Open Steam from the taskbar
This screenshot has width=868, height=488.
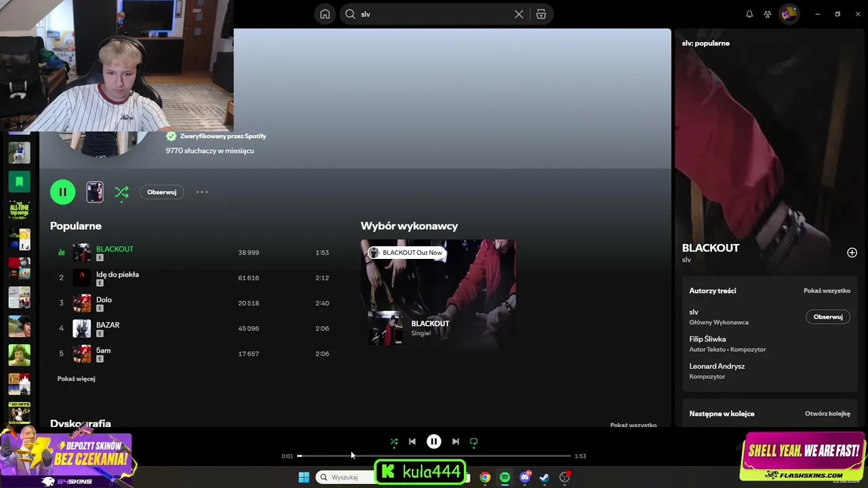(545, 477)
